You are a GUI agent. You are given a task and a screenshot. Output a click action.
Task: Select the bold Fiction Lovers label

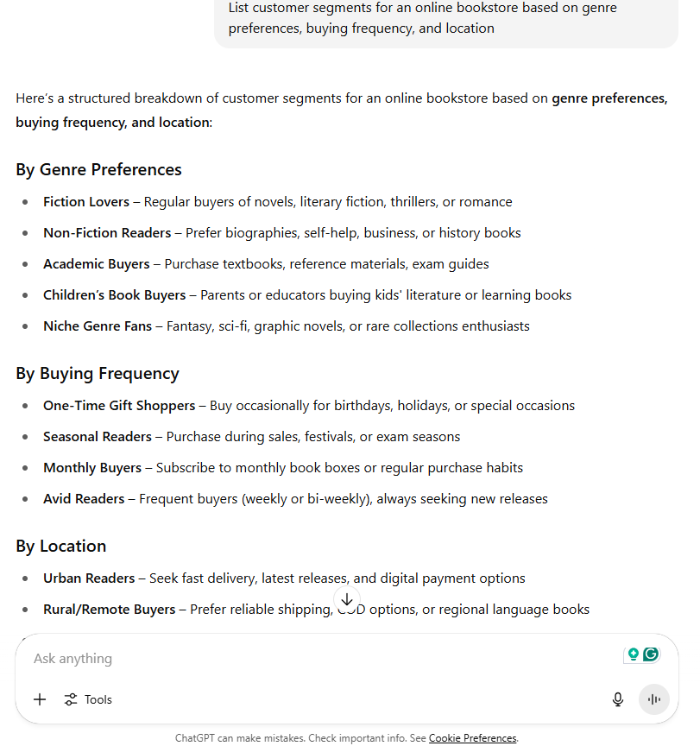[85, 201]
